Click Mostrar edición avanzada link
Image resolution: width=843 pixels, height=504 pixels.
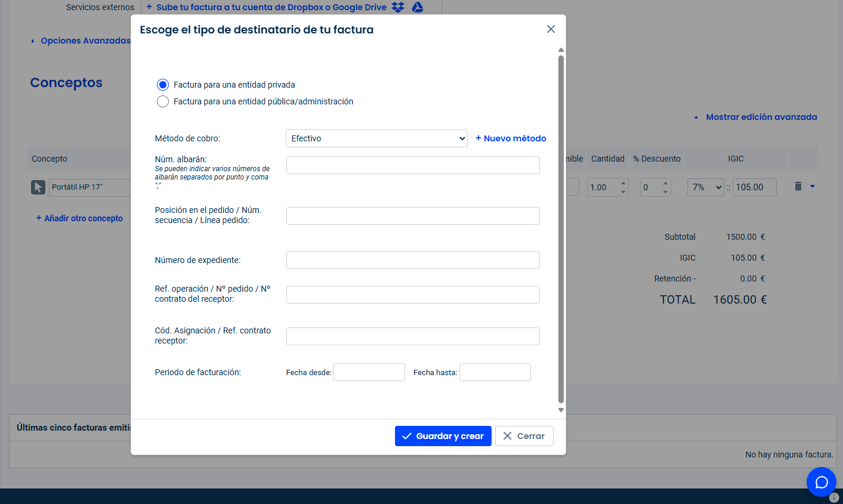point(761,117)
